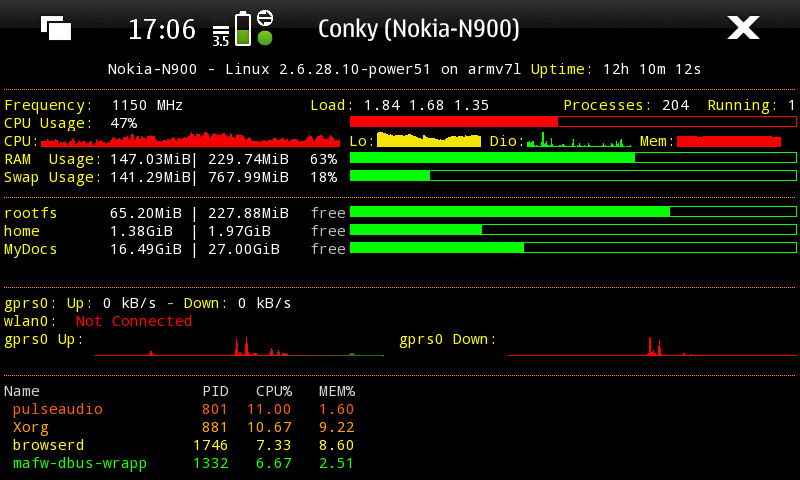The image size is (800, 480).
Task: Tap the internet connection globe icon
Action: click(265, 18)
